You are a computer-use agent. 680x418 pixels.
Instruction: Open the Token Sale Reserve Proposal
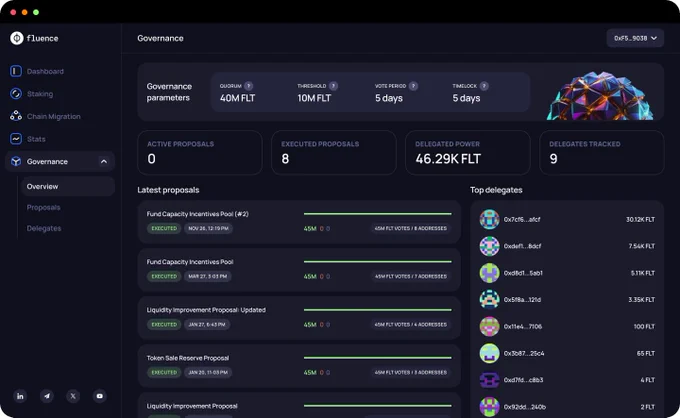coord(299,366)
